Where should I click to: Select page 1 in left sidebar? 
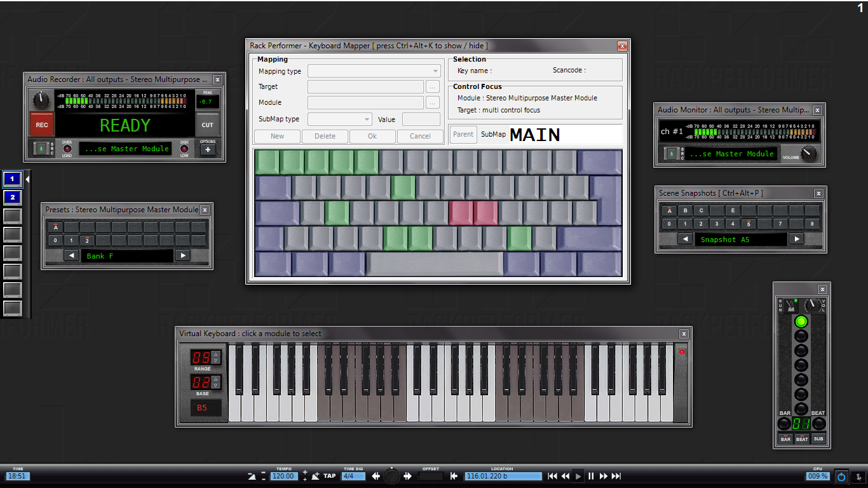(12, 179)
